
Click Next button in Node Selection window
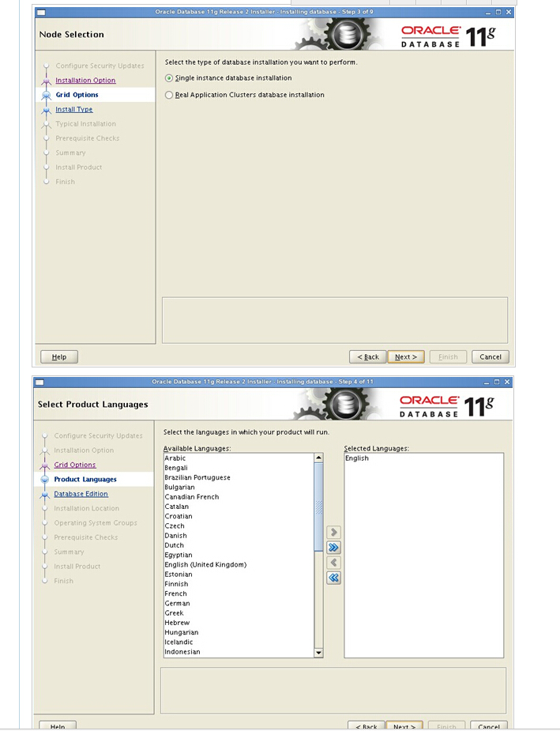406,356
